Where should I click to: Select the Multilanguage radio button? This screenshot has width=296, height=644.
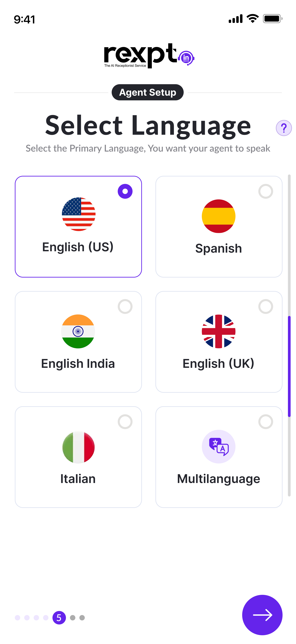[266, 422]
